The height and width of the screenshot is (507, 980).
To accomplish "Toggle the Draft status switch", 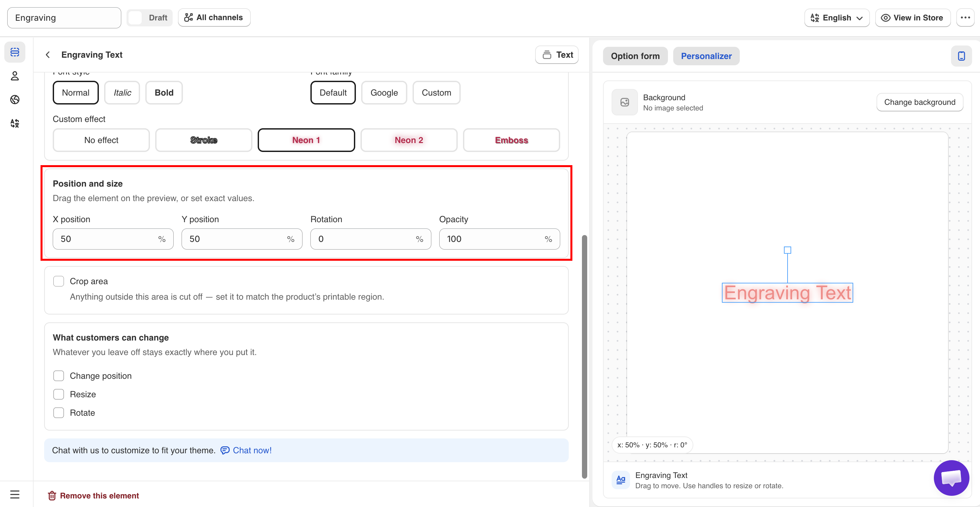I will (149, 17).
